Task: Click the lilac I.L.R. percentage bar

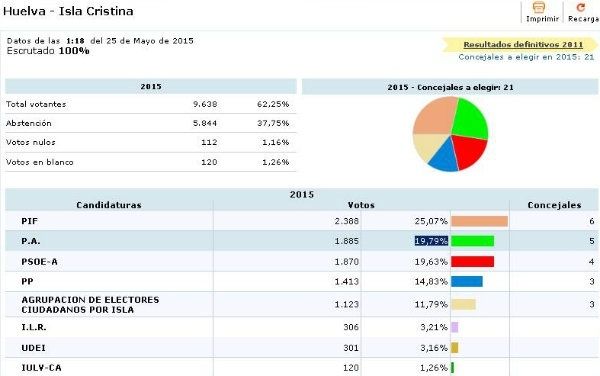Action: pos(455,327)
